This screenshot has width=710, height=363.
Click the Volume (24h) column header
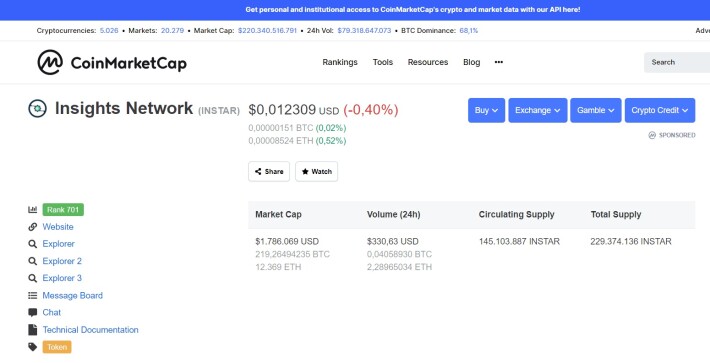(393, 215)
